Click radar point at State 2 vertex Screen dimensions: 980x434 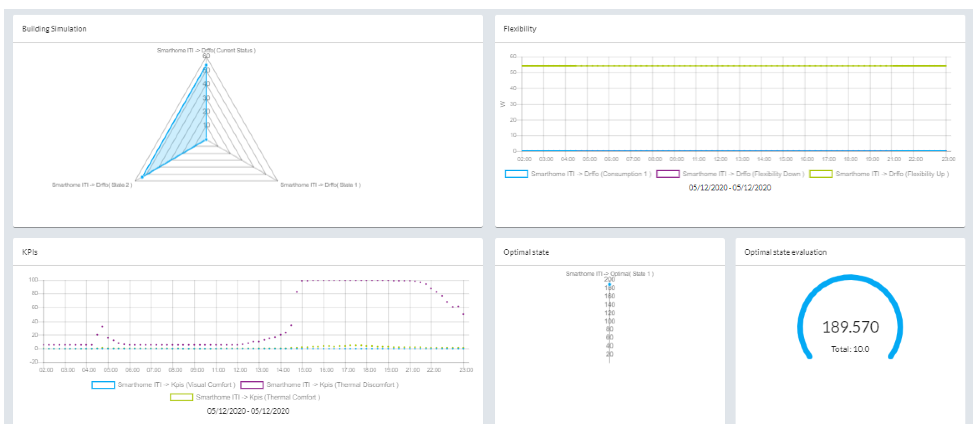[142, 177]
